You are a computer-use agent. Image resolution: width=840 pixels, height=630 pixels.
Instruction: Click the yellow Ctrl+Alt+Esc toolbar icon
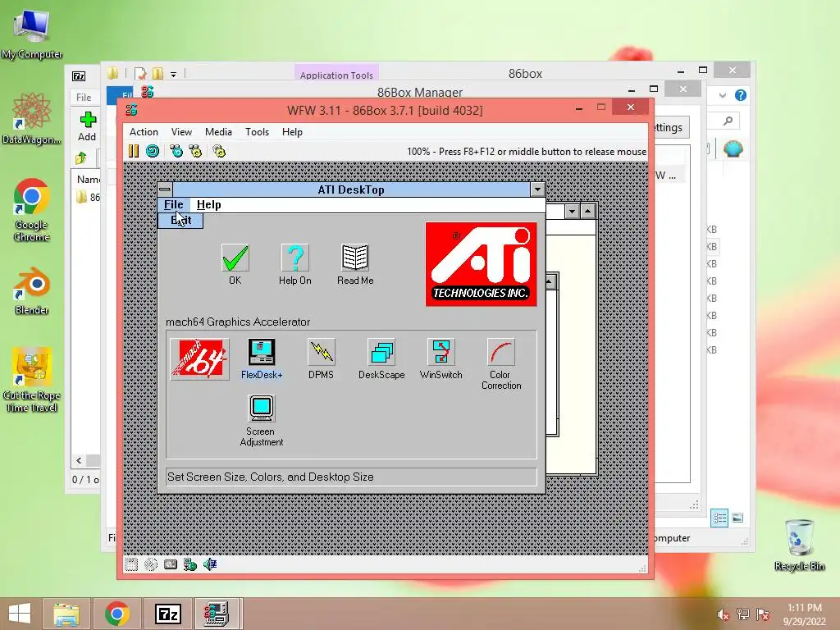(195, 151)
